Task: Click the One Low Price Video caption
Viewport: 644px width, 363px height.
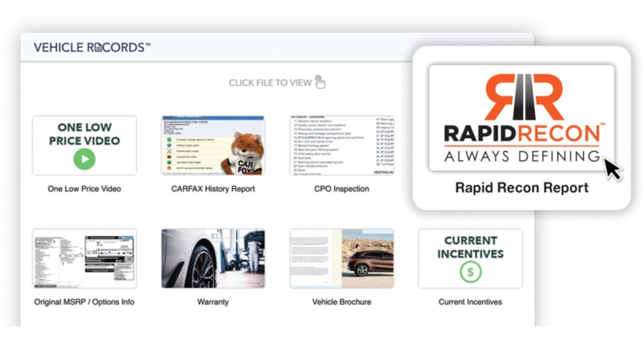Action: [84, 189]
